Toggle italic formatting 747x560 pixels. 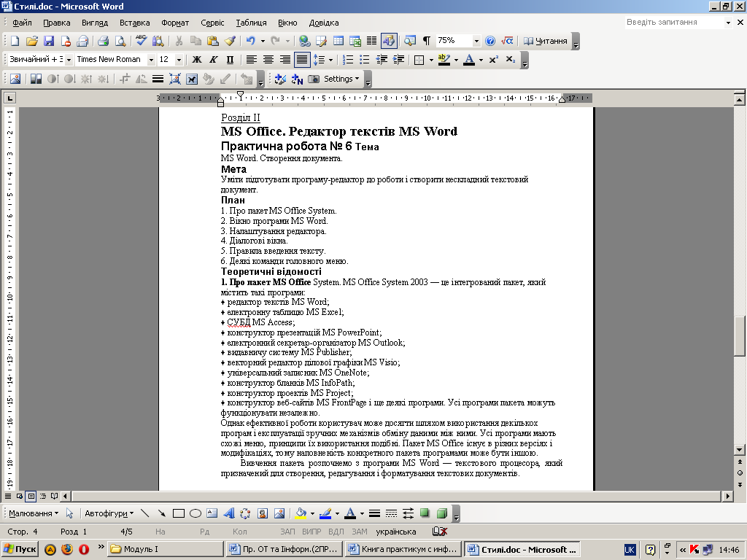pyautogui.click(x=214, y=60)
